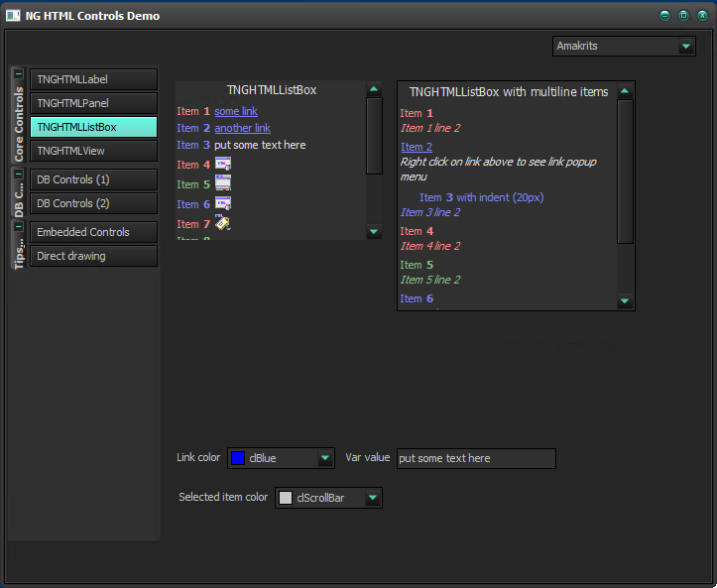The height and width of the screenshot is (588, 717).
Task: Click the blue Link color swatch
Action: coord(238,458)
